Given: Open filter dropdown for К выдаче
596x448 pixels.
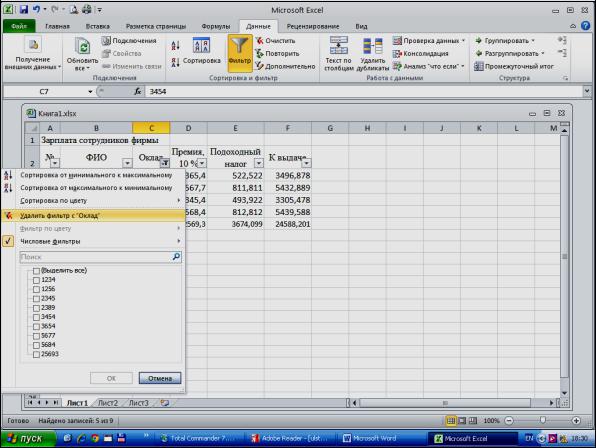Looking at the screenshot, I should [x=306, y=163].
